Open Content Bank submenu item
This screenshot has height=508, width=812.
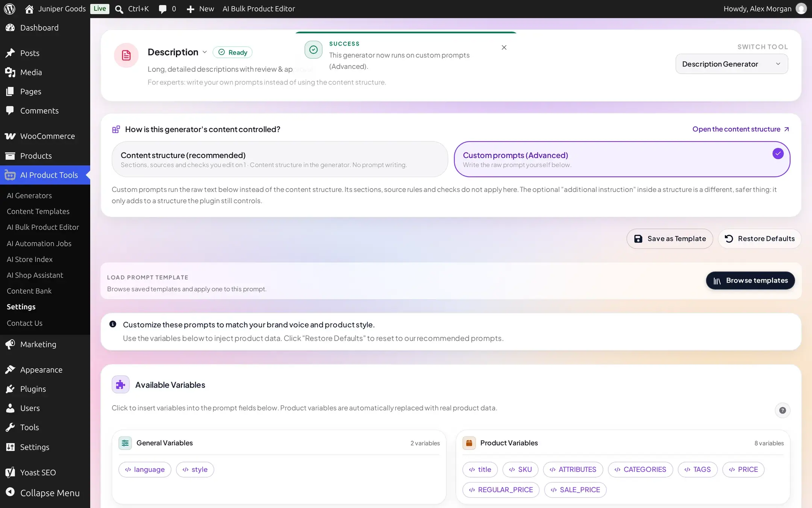tap(29, 291)
